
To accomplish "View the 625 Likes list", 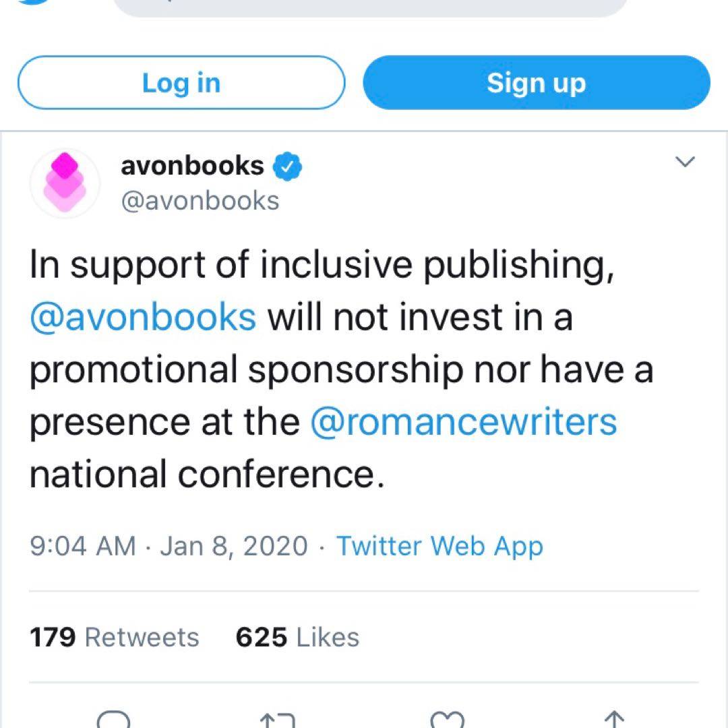I will (297, 637).
